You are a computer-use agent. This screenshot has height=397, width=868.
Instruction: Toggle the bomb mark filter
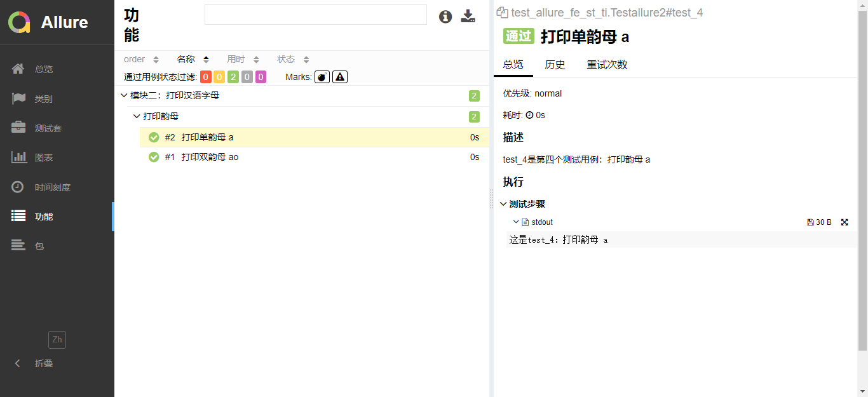pyautogui.click(x=322, y=76)
